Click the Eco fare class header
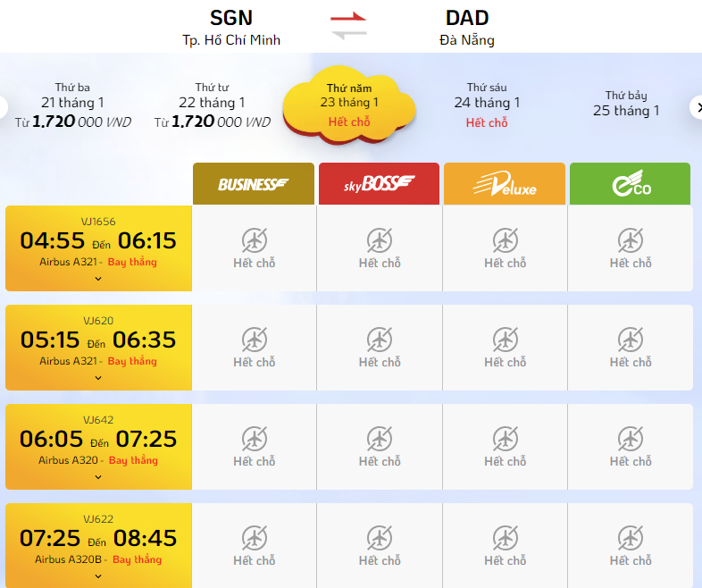The height and width of the screenshot is (588, 702). coord(630,184)
